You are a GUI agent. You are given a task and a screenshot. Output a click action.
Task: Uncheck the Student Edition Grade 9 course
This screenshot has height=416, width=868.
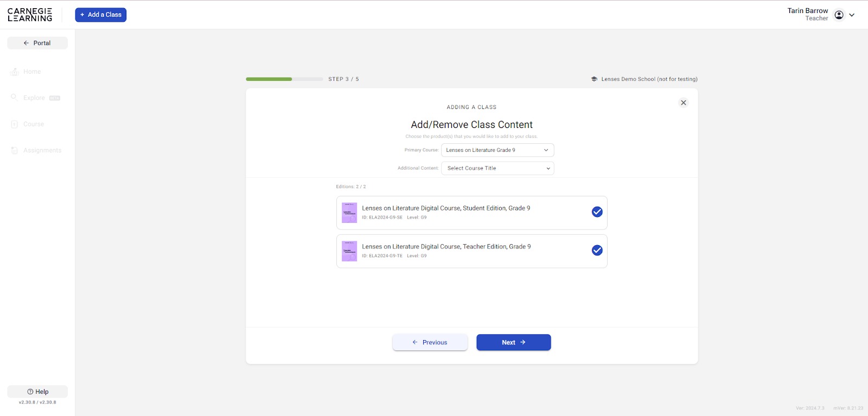[597, 212]
